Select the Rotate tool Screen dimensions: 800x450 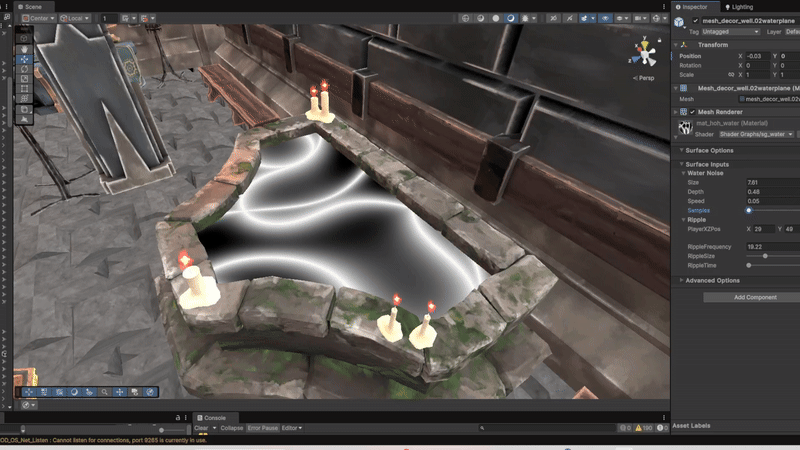pos(25,70)
